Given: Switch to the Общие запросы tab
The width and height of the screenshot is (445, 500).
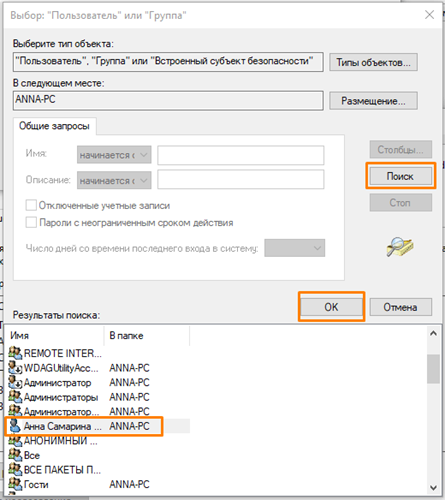Looking at the screenshot, I should coord(54,126).
